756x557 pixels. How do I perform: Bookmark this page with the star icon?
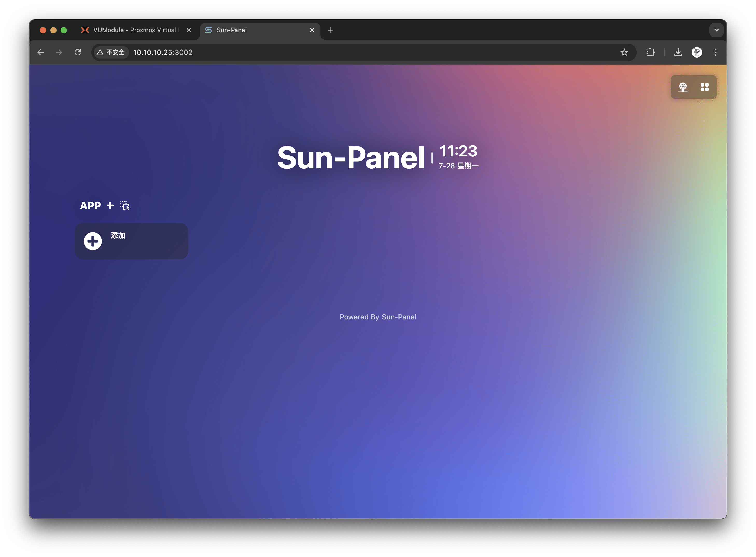pyautogui.click(x=624, y=52)
